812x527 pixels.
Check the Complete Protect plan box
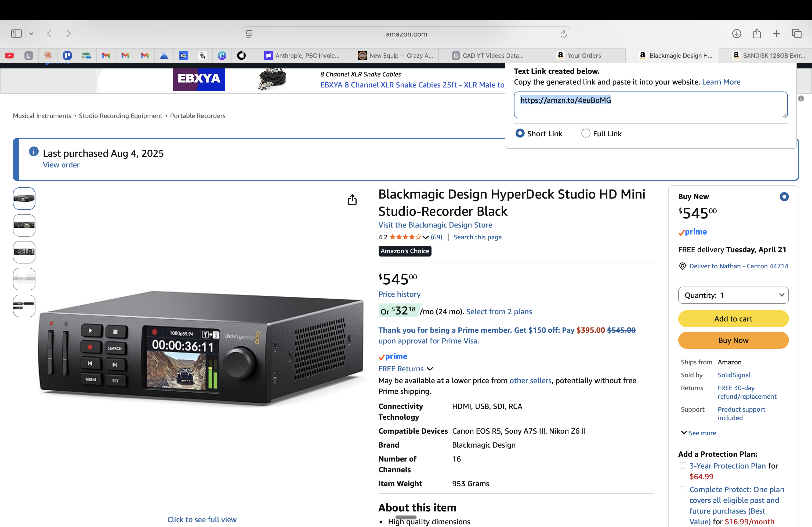[x=683, y=489]
